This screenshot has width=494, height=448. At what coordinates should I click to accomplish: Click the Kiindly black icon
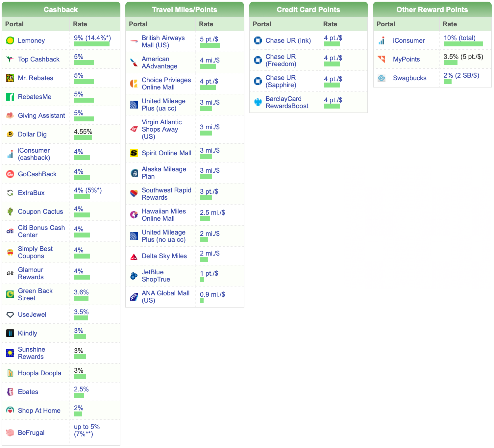pyautogui.click(x=10, y=333)
